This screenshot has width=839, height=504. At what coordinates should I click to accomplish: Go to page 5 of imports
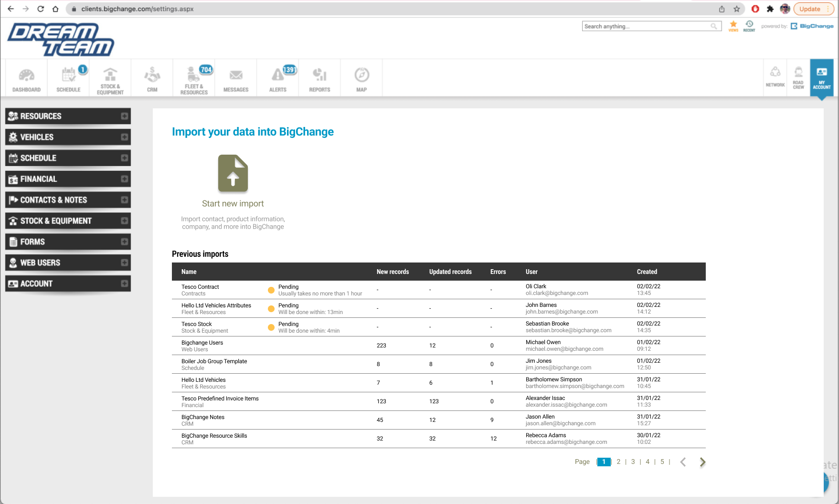tap(662, 462)
